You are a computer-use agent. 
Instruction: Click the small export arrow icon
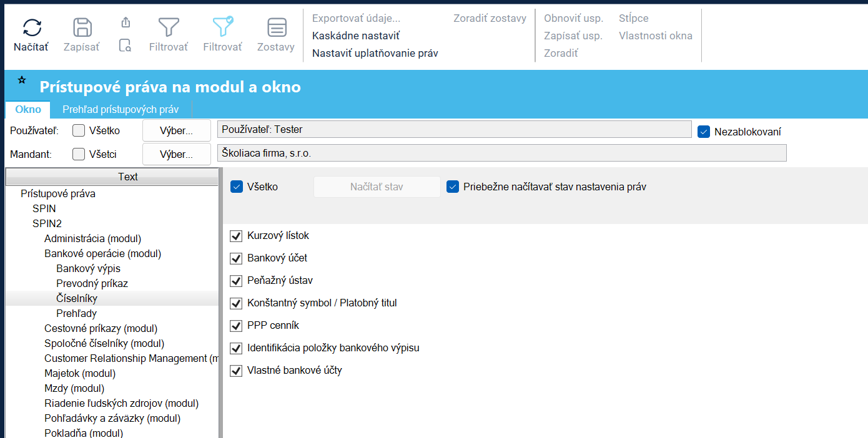[x=126, y=22]
